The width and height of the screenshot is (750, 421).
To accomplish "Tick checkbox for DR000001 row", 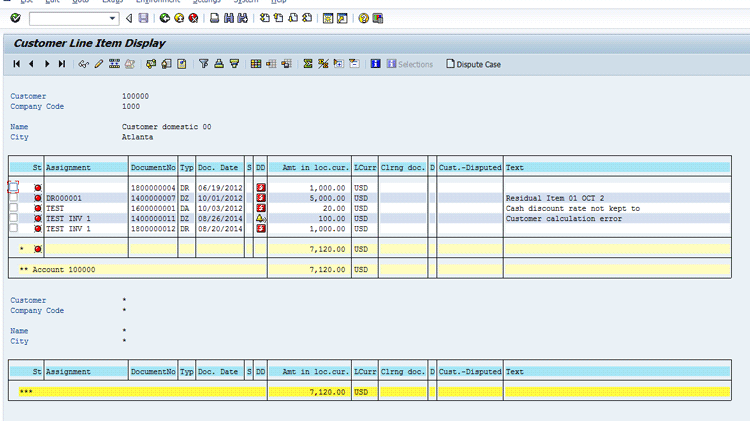I will 14,198.
